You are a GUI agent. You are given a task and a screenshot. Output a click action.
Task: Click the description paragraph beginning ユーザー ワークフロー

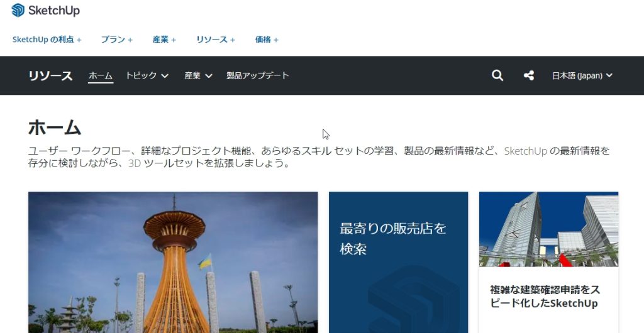click(319, 157)
